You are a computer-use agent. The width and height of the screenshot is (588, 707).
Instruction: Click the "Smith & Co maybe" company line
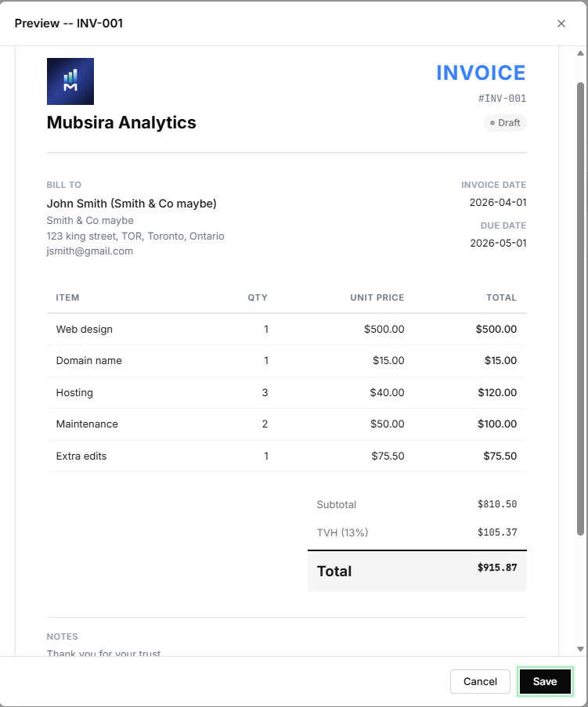pyautogui.click(x=90, y=221)
